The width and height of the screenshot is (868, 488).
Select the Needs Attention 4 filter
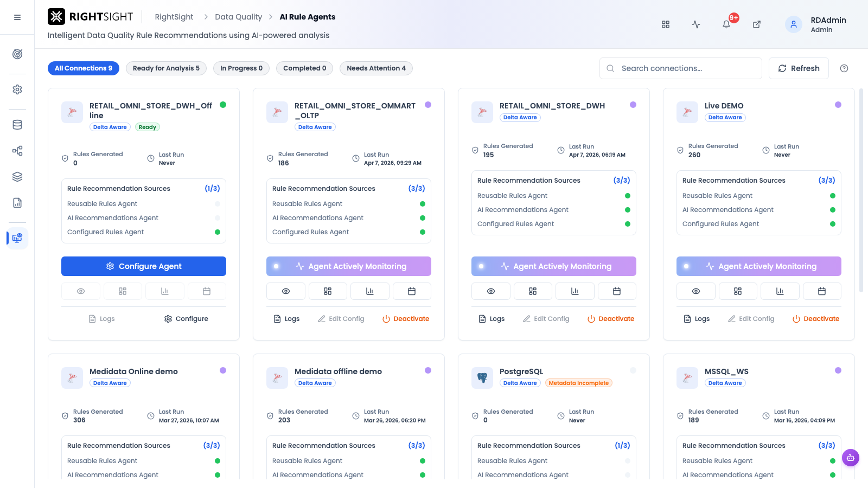coord(376,68)
